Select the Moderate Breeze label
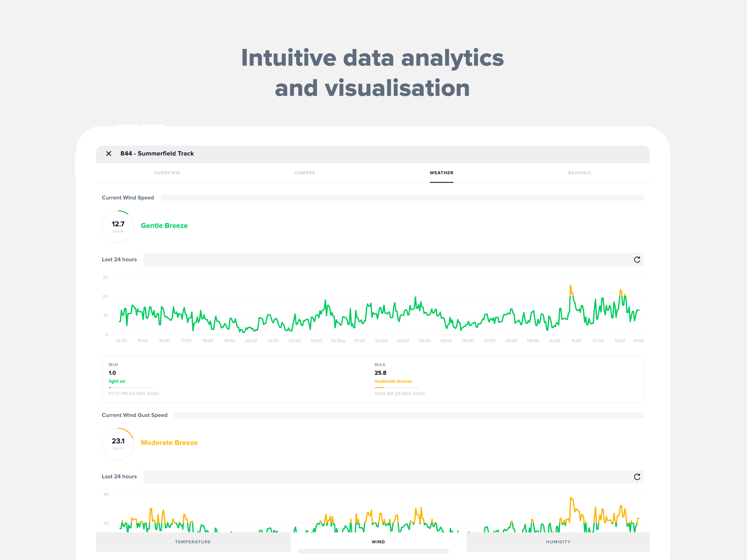 169,442
